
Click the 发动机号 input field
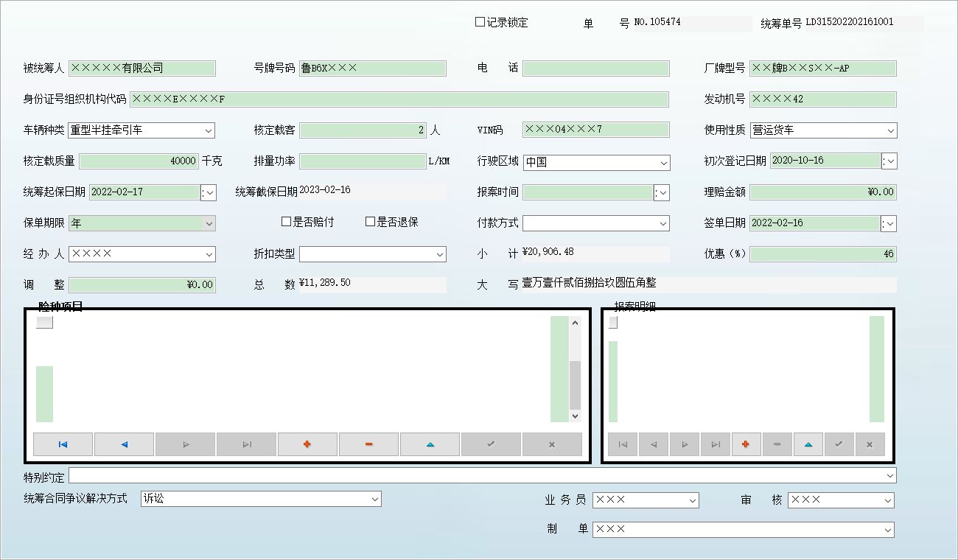click(x=823, y=99)
